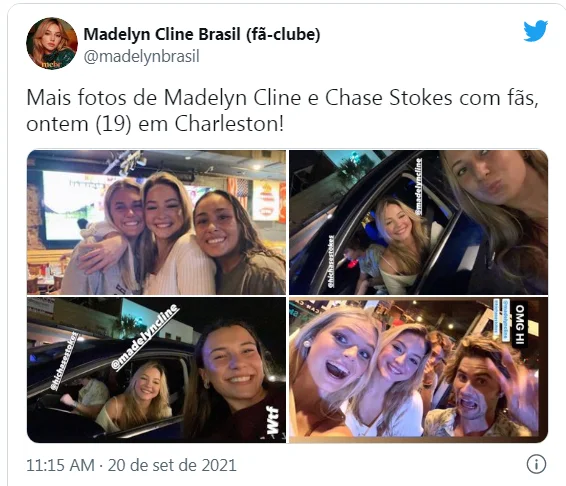This screenshot has height=486, width=566.
Task: Open the restaurant photo with three women
Action: 156,222
